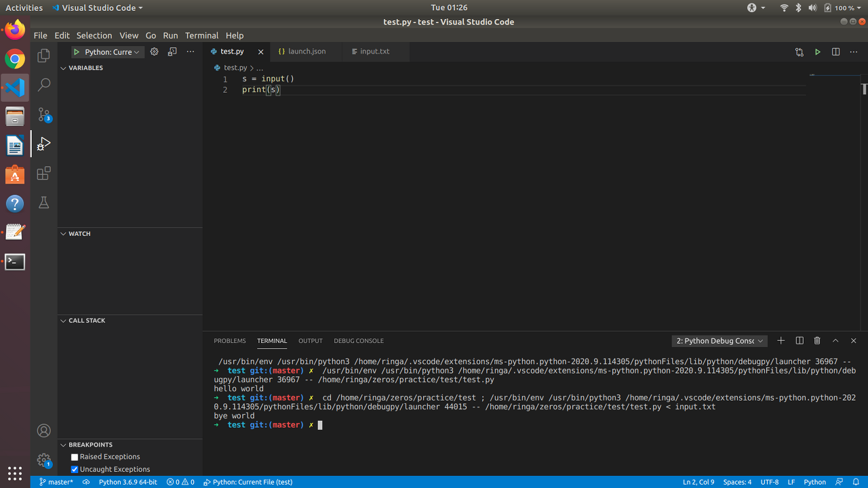Screen dimensions: 868x488
Task: Open the Go menu
Action: coord(151,35)
